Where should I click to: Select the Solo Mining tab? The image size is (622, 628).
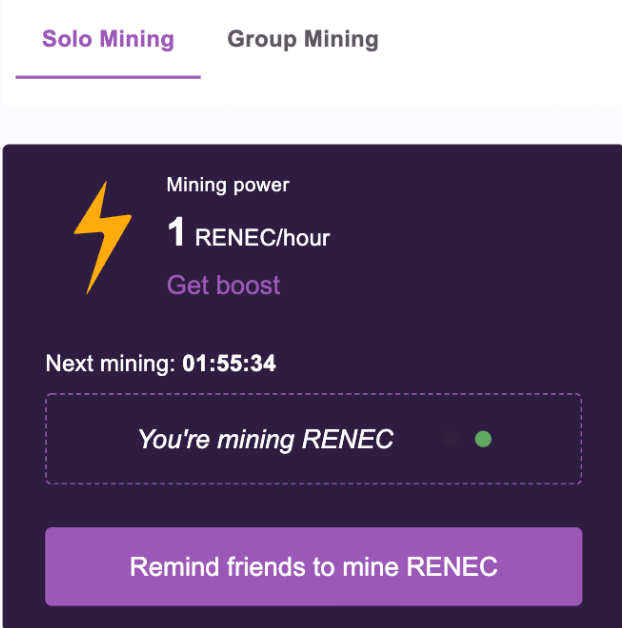pos(108,40)
